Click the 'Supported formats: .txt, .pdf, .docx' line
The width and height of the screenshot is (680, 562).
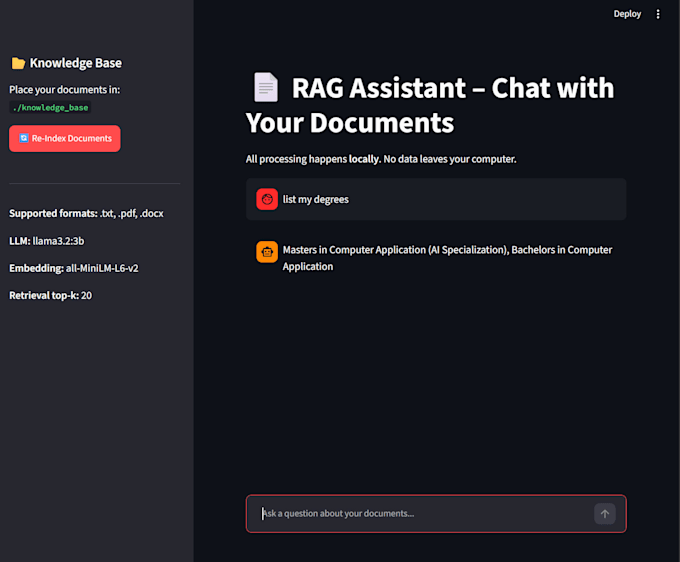point(86,213)
